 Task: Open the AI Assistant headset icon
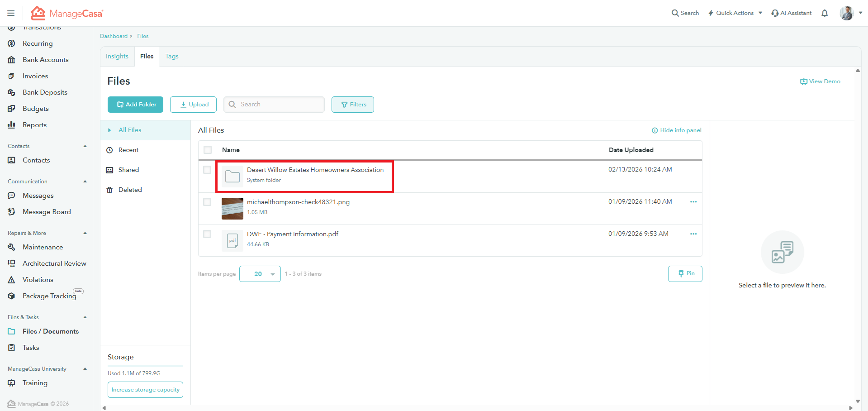(775, 13)
